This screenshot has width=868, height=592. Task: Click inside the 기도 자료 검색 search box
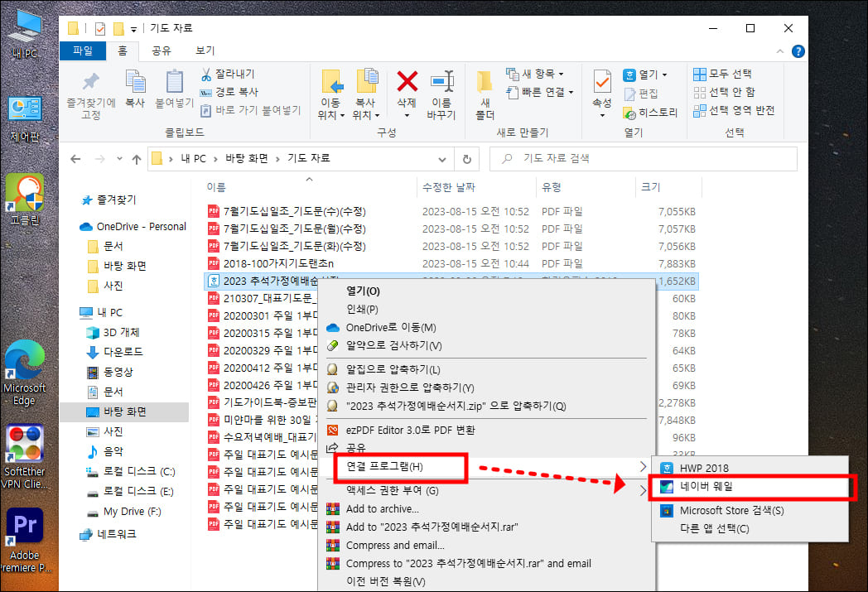[646, 158]
